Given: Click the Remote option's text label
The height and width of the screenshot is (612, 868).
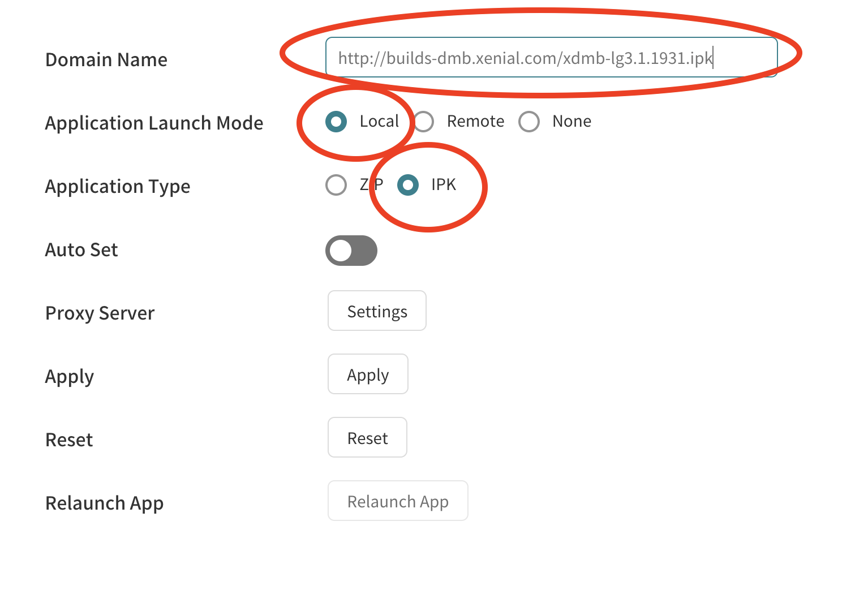Looking at the screenshot, I should (475, 122).
